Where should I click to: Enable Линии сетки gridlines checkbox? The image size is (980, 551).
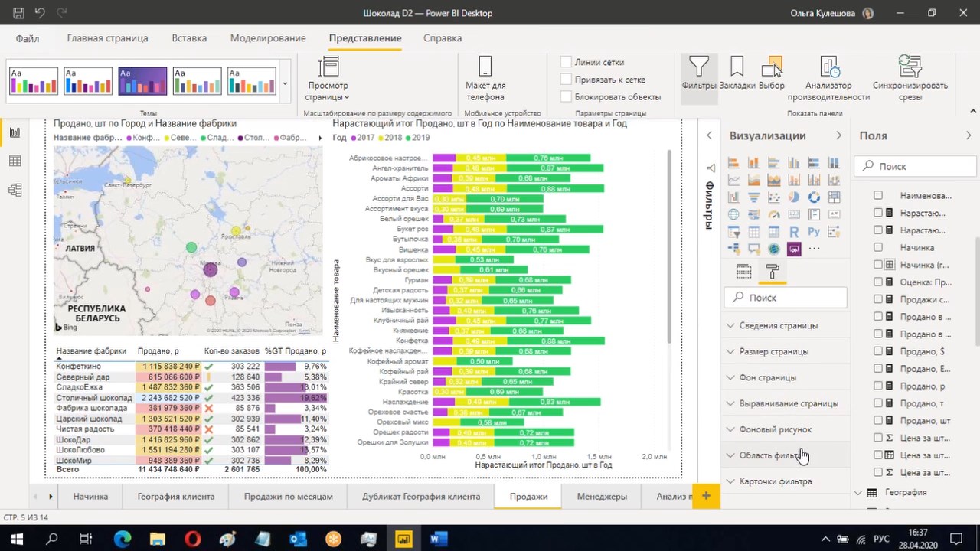click(566, 62)
